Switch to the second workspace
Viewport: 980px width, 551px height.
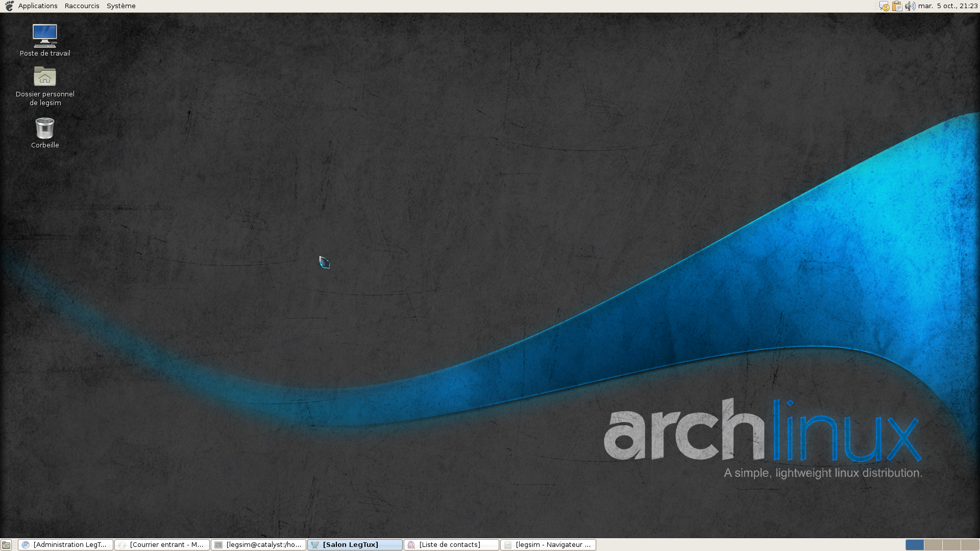click(x=933, y=545)
